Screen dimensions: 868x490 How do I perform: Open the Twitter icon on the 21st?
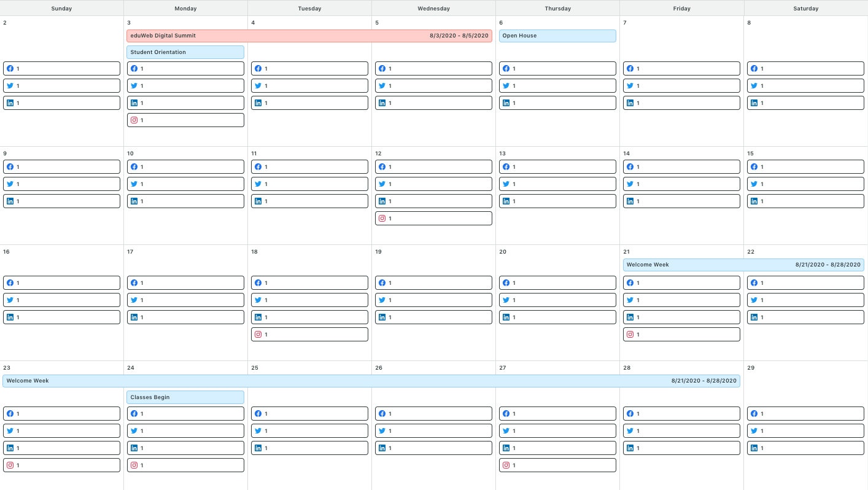pyautogui.click(x=630, y=300)
